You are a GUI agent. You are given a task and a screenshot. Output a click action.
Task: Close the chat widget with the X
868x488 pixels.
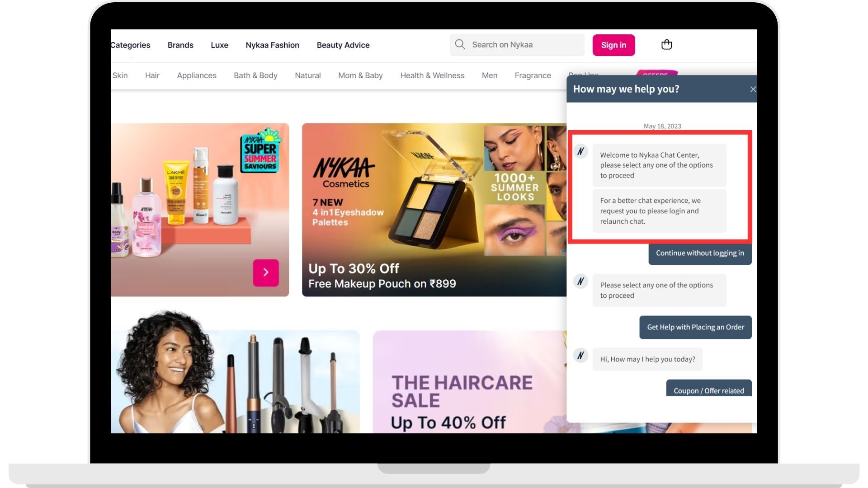753,89
